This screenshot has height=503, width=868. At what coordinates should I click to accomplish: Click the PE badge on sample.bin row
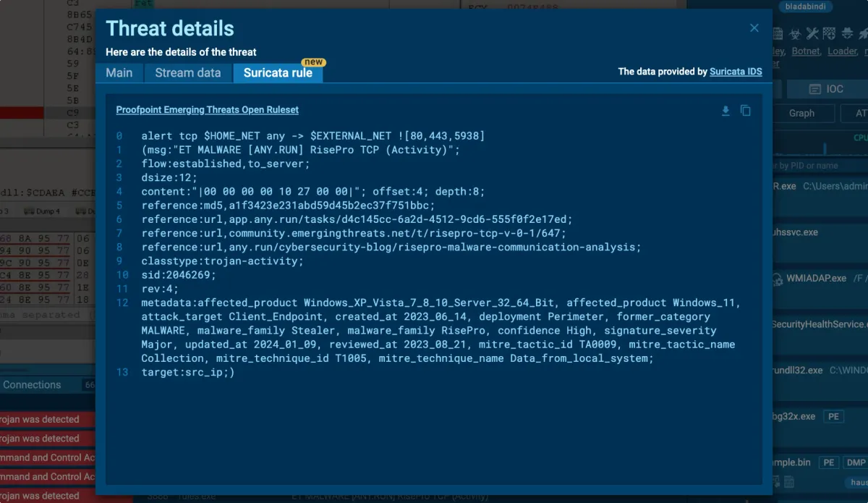coord(829,462)
